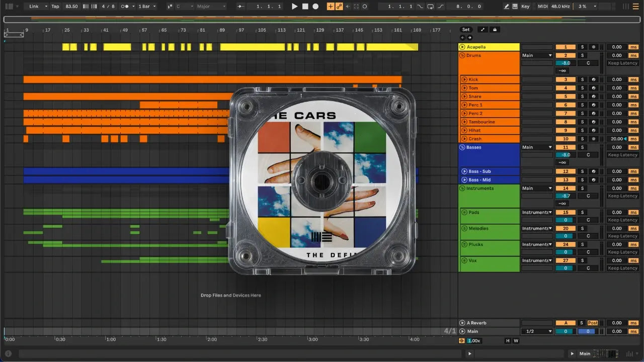The height and width of the screenshot is (362, 644).
Task: Open metronome settings dropdown arrow
Action: tap(132, 7)
